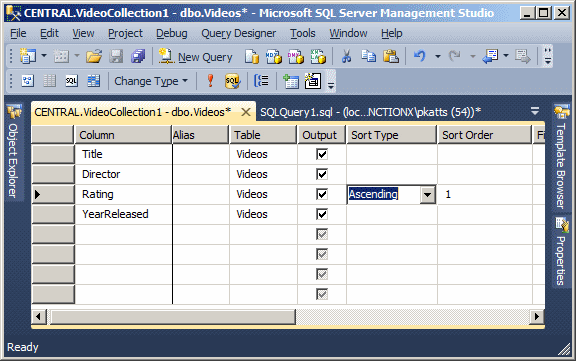
Task: Open the Ascending Sort Type dropdown arrow
Action: tap(428, 195)
